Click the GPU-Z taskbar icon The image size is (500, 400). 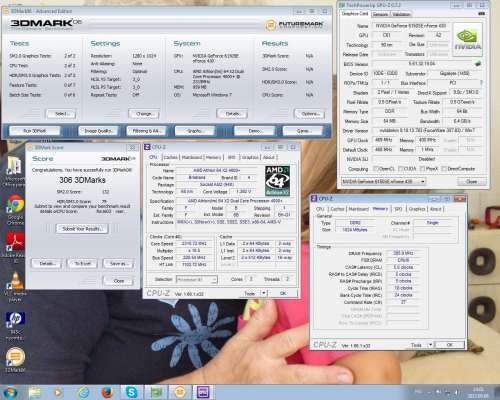(156, 392)
